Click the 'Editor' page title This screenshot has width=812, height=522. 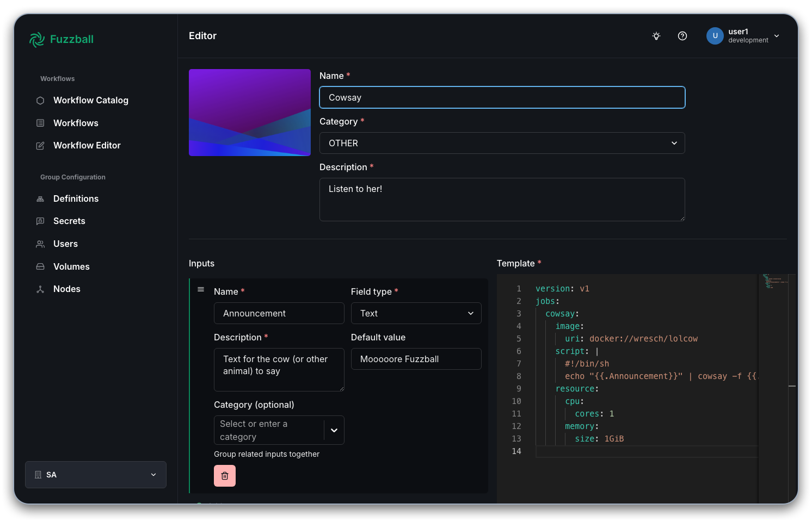(x=202, y=36)
